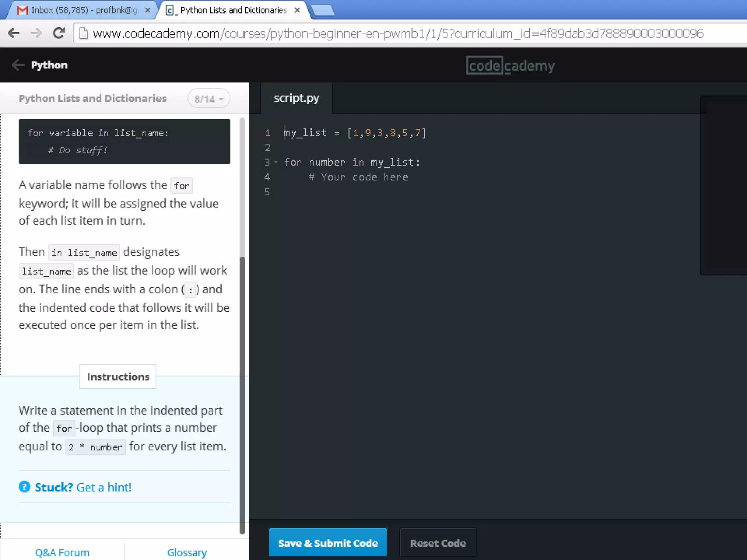747x560 pixels.
Task: Open a new browser tab
Action: tap(323, 10)
